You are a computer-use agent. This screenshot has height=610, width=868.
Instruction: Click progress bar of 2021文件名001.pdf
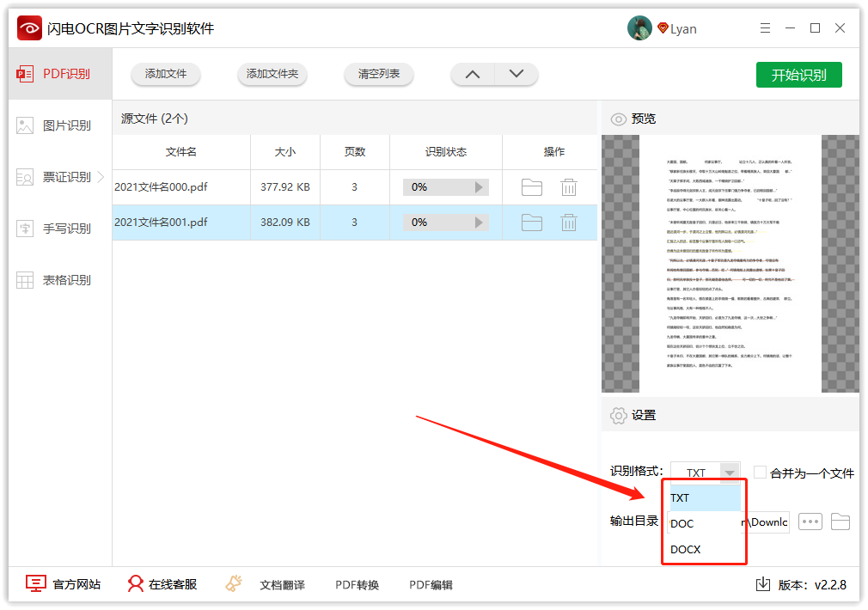click(446, 223)
